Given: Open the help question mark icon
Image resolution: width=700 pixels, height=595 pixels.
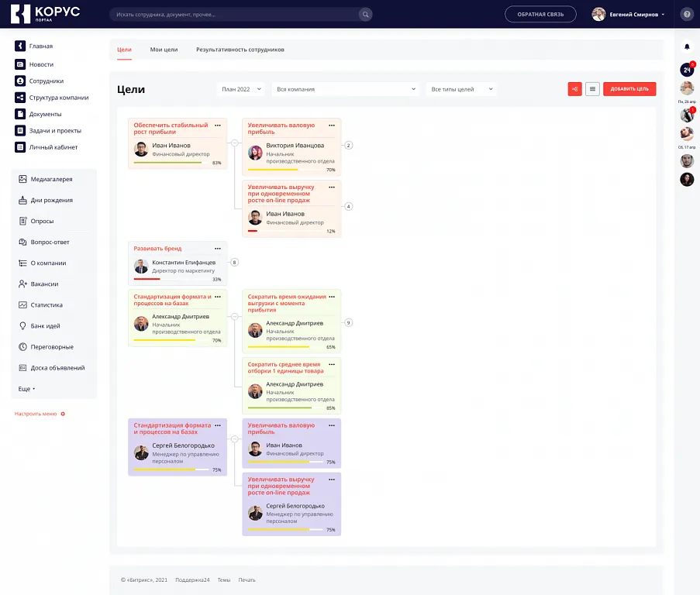Looking at the screenshot, I should 686,15.
